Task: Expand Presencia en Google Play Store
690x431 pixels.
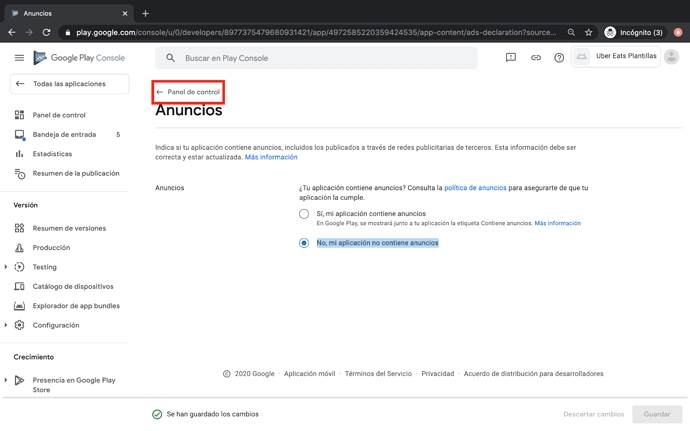Action: 6,380
